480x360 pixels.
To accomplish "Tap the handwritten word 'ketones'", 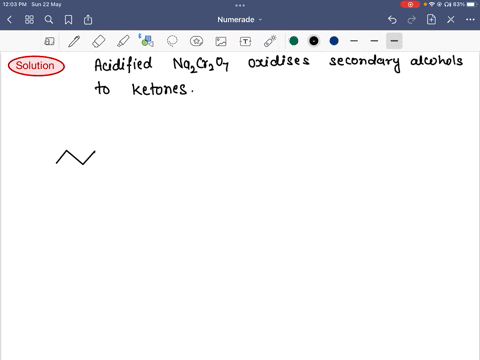I will (x=159, y=89).
